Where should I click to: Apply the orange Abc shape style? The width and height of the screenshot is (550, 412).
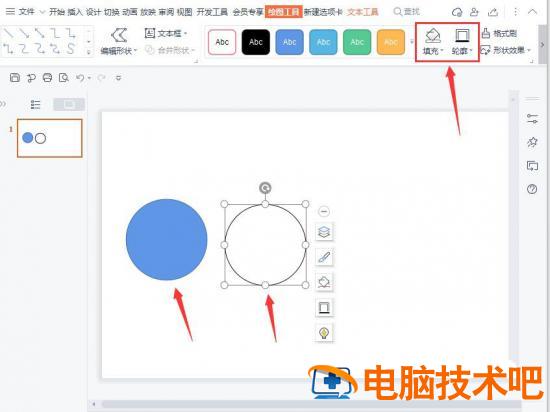(x=390, y=42)
